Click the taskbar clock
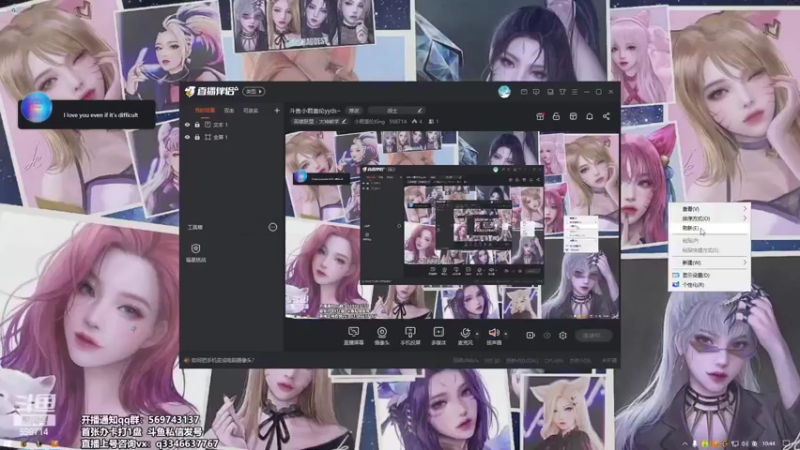 click(769, 443)
